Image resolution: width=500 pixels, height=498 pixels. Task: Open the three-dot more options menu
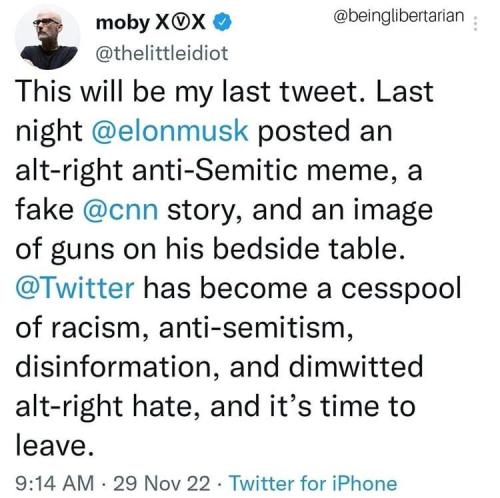(476, 24)
